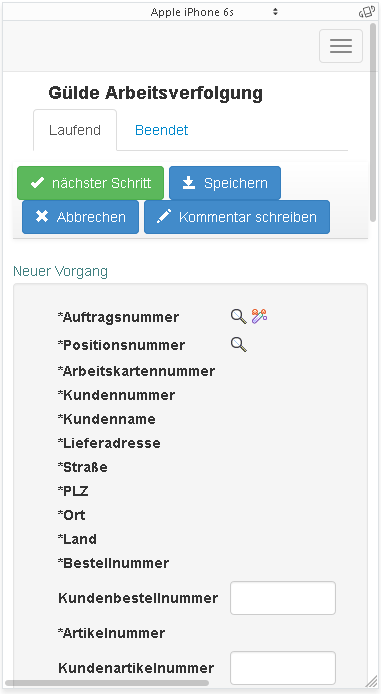Open the hamburger navigation menu
The width and height of the screenshot is (381, 694).
(341, 46)
